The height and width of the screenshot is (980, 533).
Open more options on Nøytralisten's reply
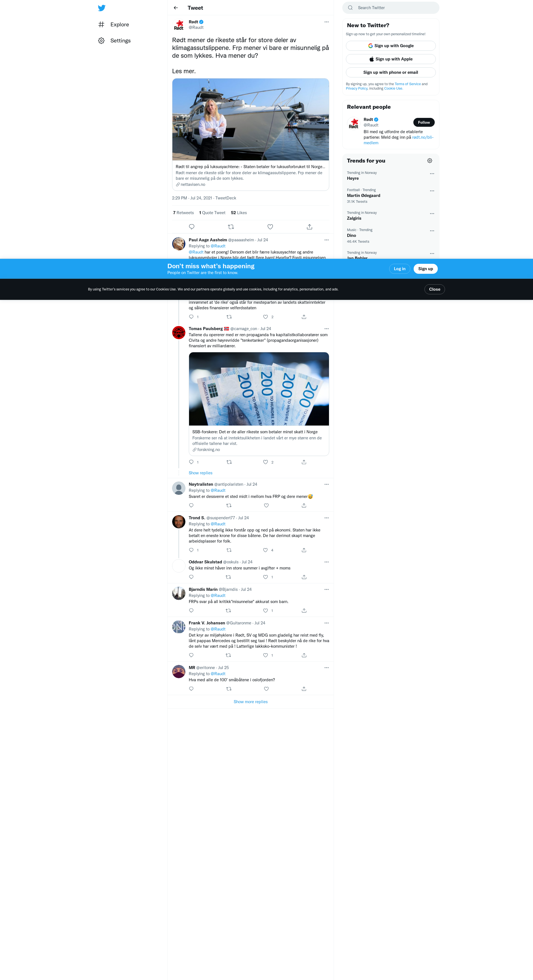pyautogui.click(x=326, y=484)
